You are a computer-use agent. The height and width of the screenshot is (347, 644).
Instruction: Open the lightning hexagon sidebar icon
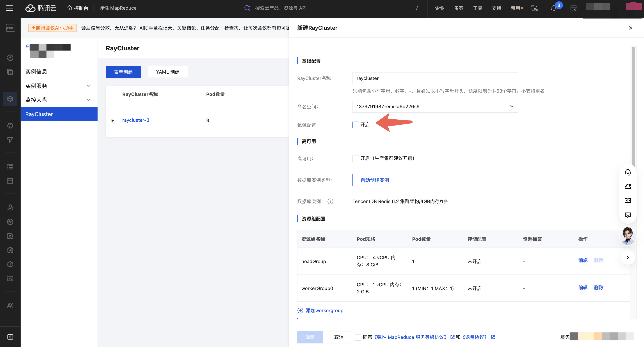pyautogui.click(x=10, y=125)
